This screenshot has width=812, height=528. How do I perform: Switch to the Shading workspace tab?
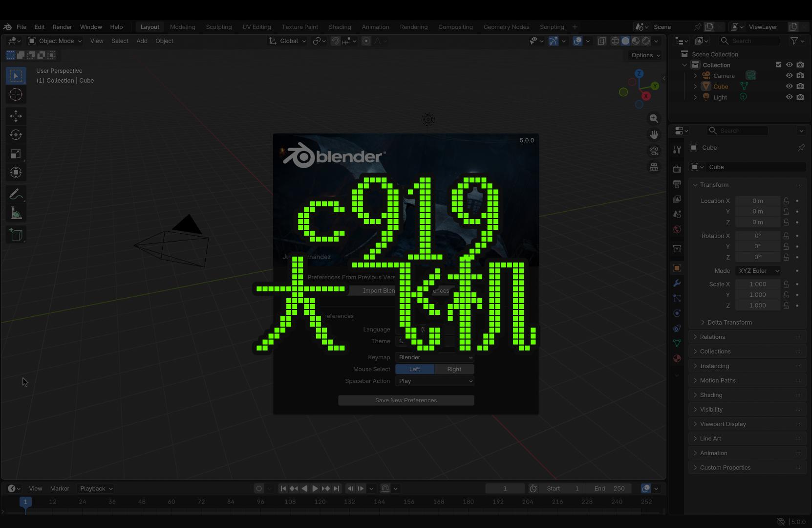pyautogui.click(x=340, y=27)
